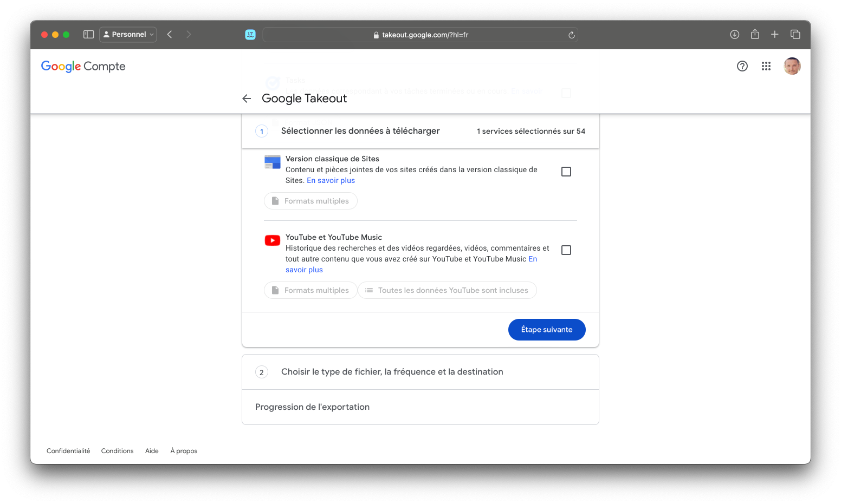Open the Aide footer link

click(152, 451)
